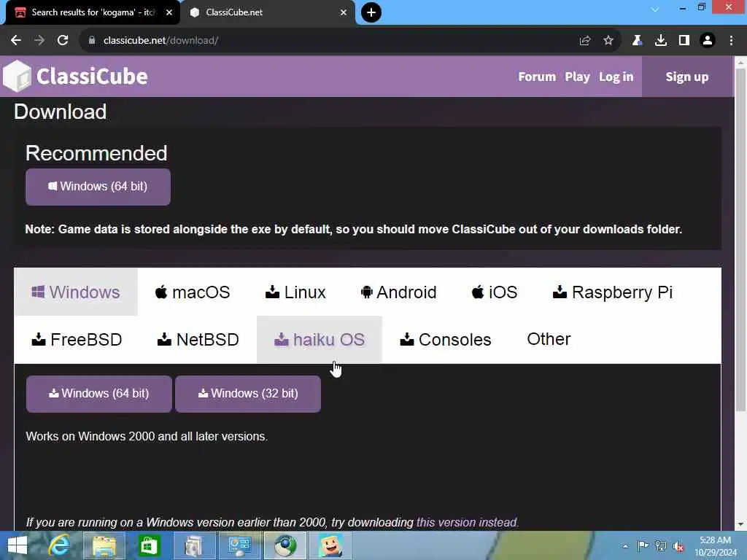Open the Consoles tab

446,340
